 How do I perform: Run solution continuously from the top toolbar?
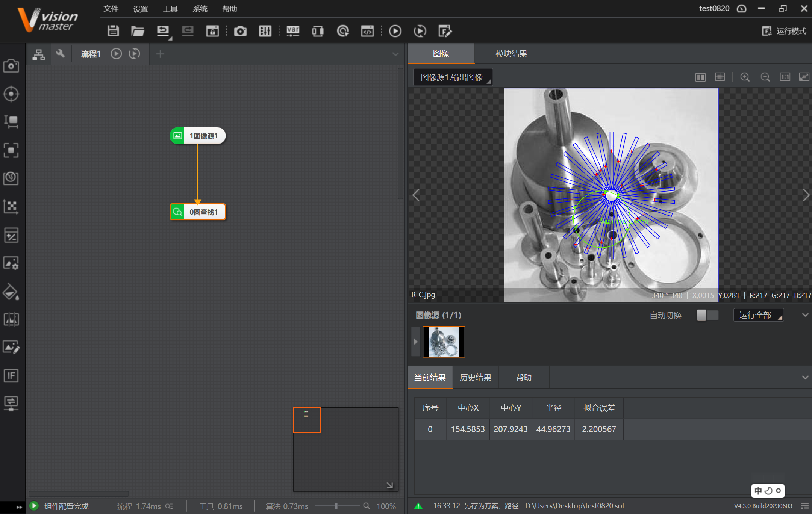click(420, 31)
